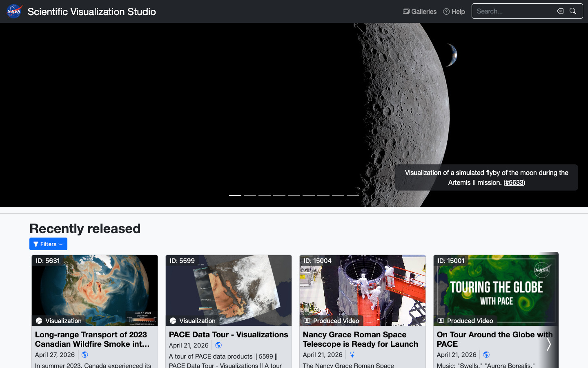Open visualization link #5633 in caption
Screen dimensions: 588x368
click(x=514, y=182)
